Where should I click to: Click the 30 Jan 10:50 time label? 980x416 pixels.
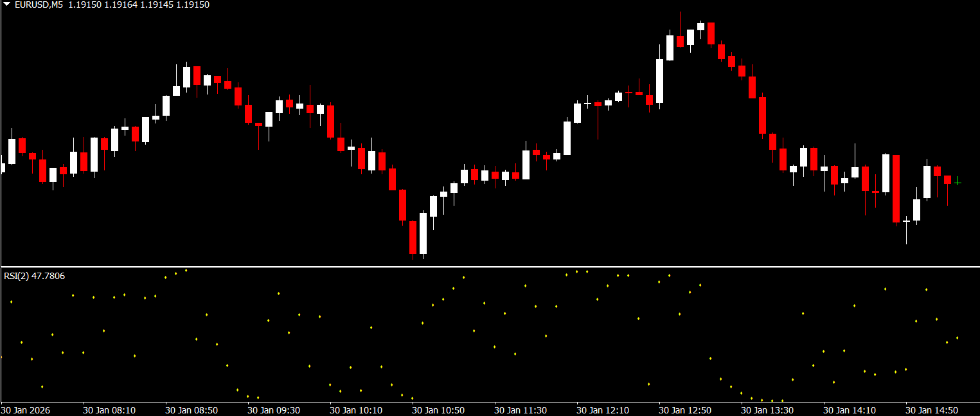(438, 410)
